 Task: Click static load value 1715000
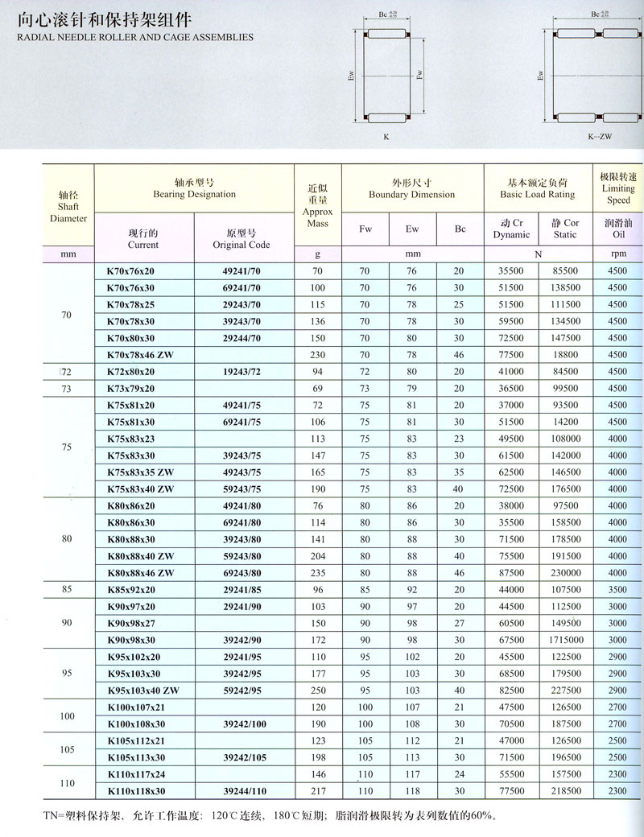click(564, 641)
